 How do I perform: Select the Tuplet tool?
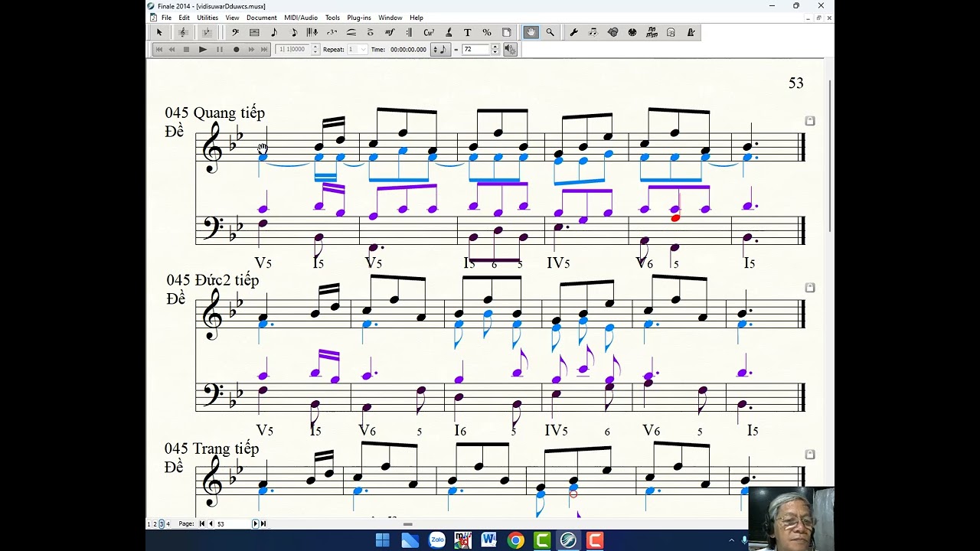(x=332, y=32)
